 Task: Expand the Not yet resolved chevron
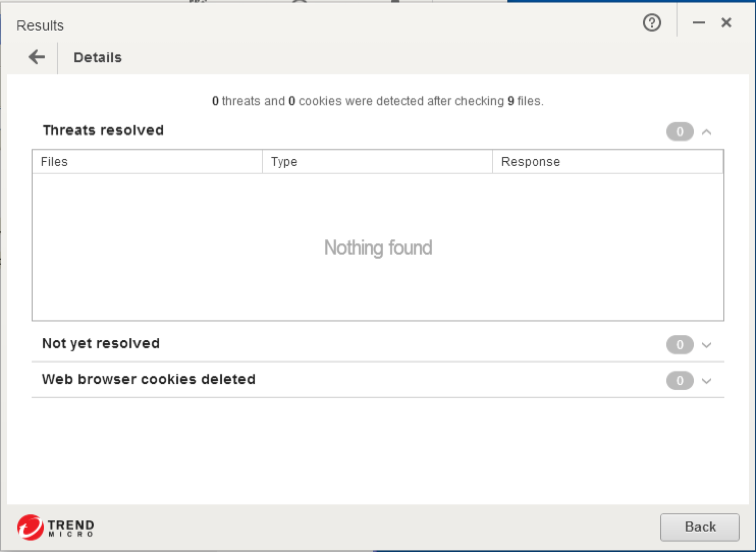click(x=707, y=345)
